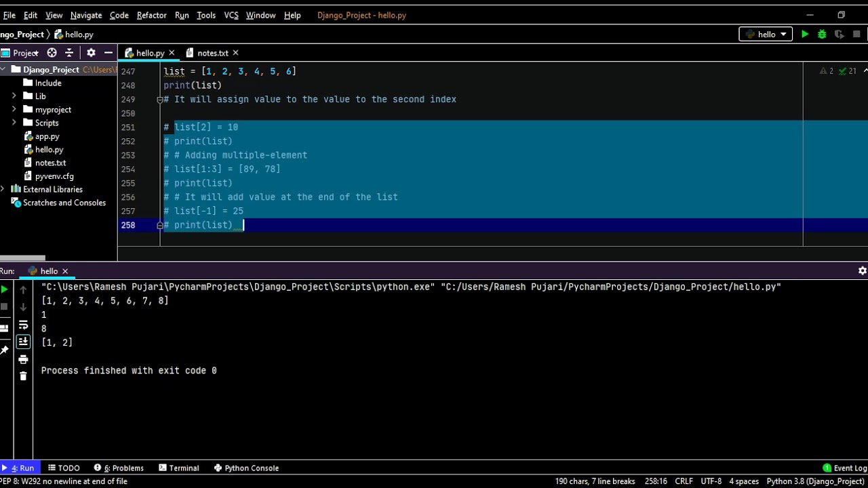This screenshot has height=488, width=868.
Task: Hide the Project panel with minus icon
Action: pos(108,52)
